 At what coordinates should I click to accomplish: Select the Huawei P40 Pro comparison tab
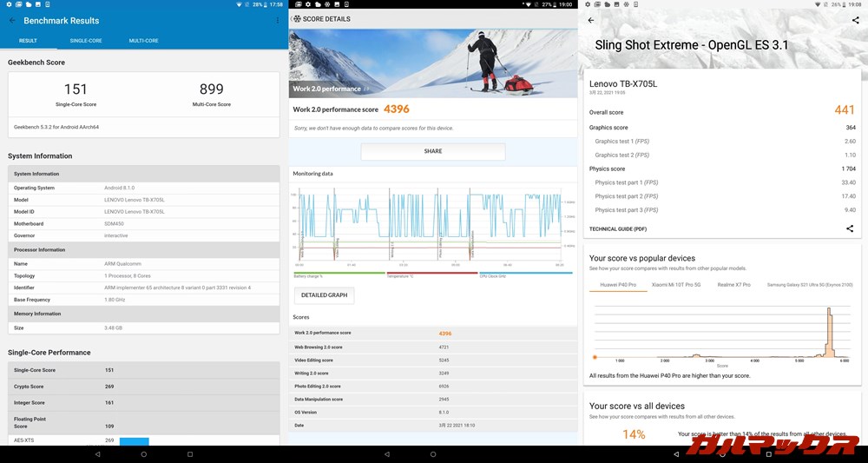point(618,285)
